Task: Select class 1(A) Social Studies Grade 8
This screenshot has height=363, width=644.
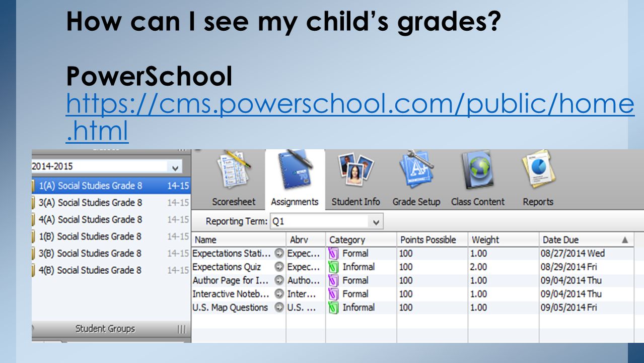Action: pyautogui.click(x=111, y=186)
